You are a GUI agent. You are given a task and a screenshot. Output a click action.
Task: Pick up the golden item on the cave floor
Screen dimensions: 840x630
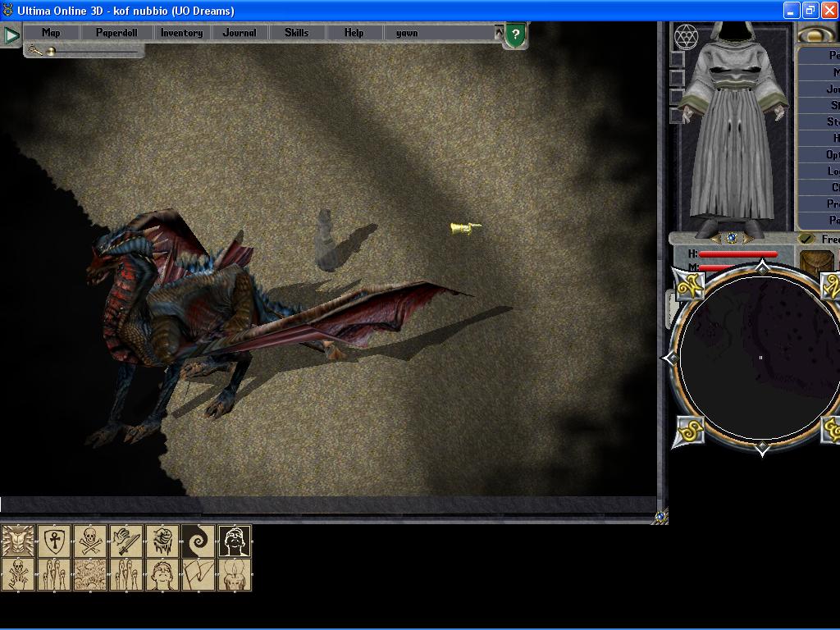point(465,228)
